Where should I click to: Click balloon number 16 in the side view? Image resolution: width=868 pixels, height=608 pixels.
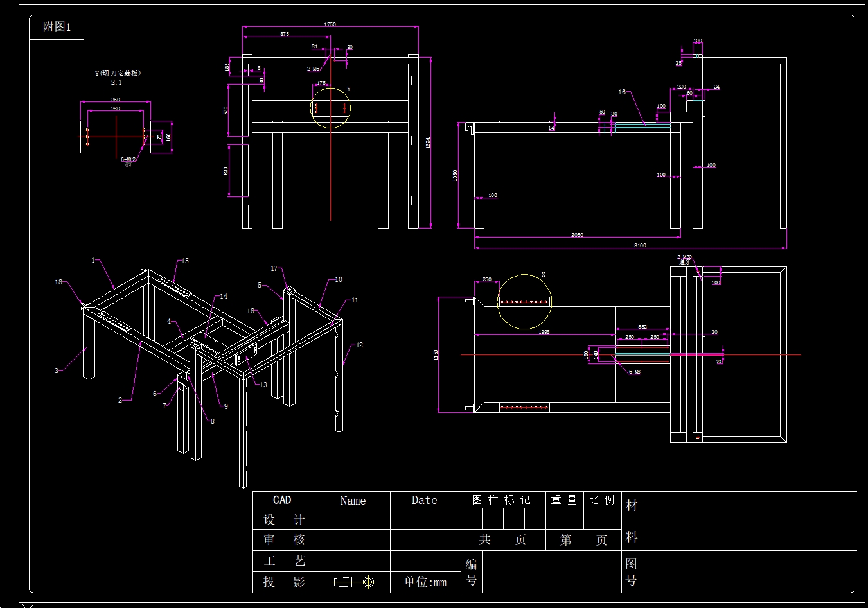pyautogui.click(x=622, y=92)
